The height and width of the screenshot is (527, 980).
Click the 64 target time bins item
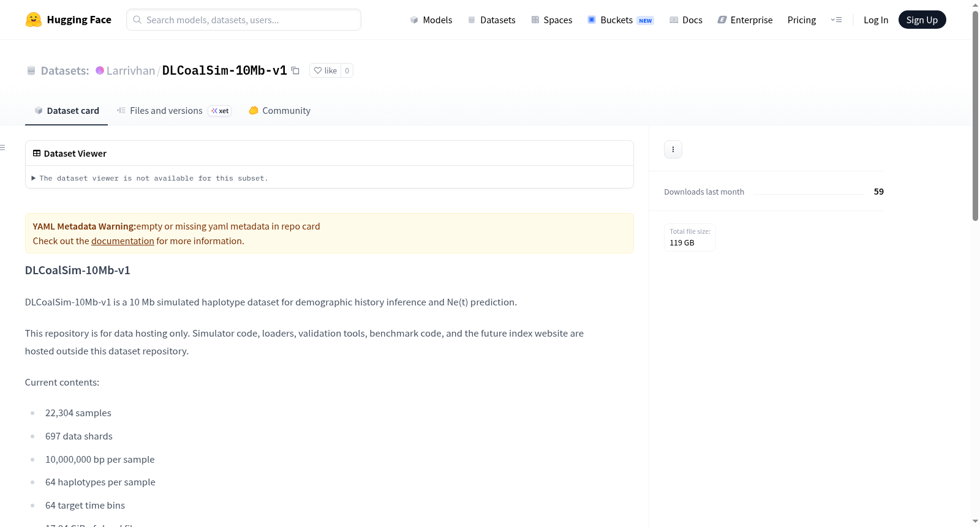tap(85, 506)
